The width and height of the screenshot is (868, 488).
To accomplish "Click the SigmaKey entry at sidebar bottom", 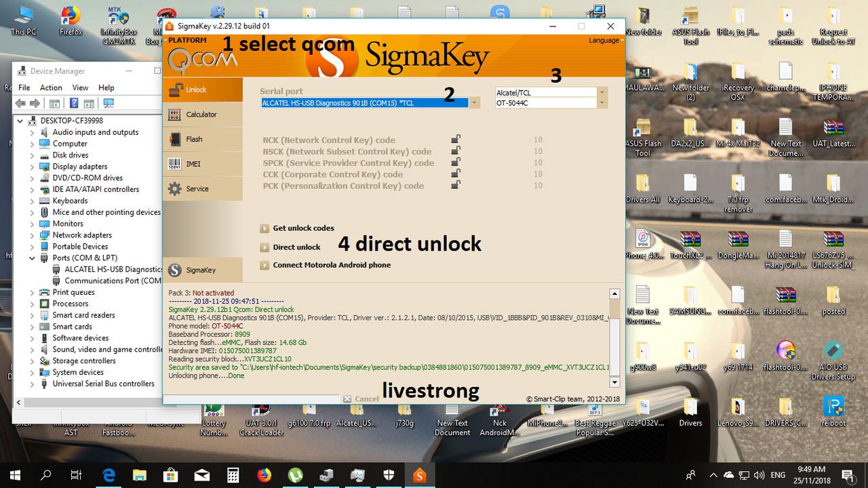I will 202,270.
